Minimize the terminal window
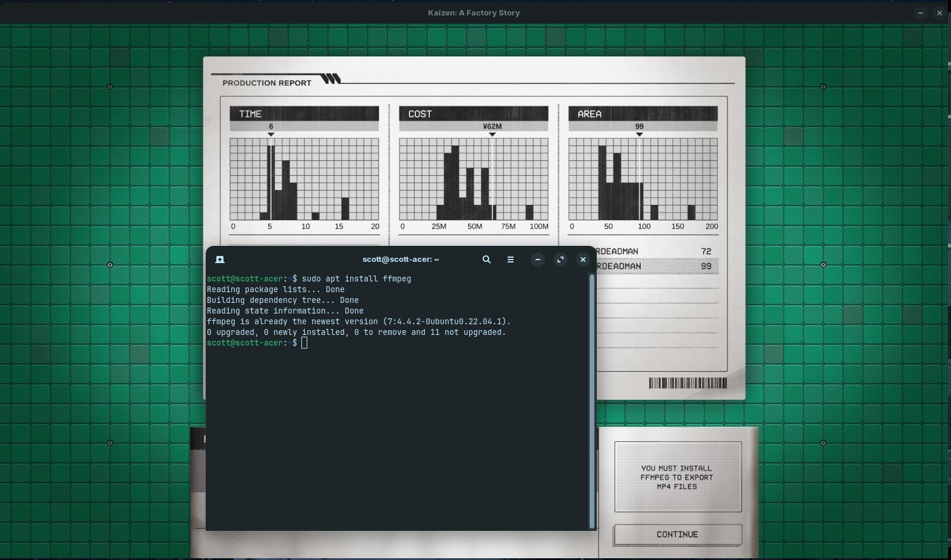Image resolution: width=951 pixels, height=560 pixels. [x=537, y=260]
